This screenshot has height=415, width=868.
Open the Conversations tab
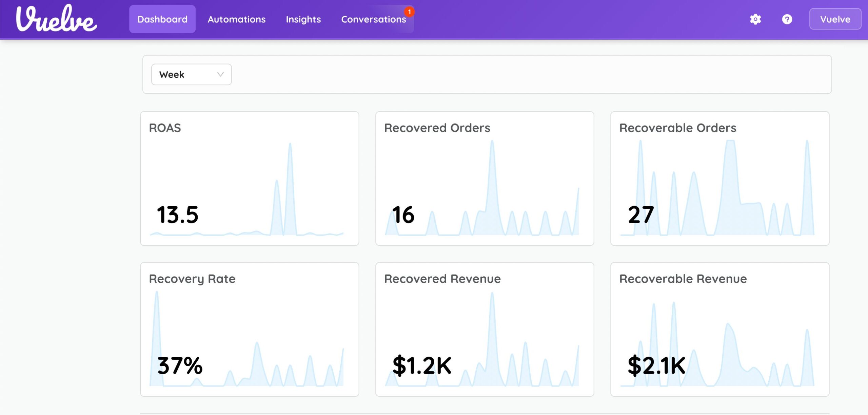point(373,19)
